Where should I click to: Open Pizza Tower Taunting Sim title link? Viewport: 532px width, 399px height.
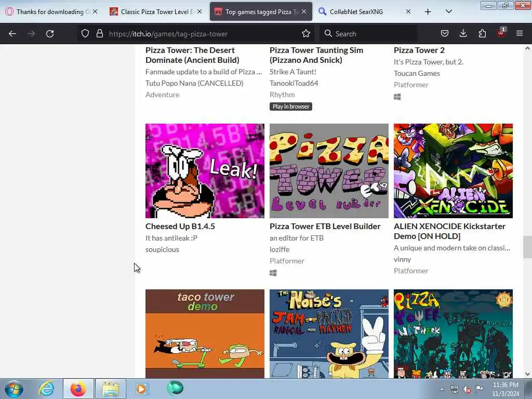(316, 55)
